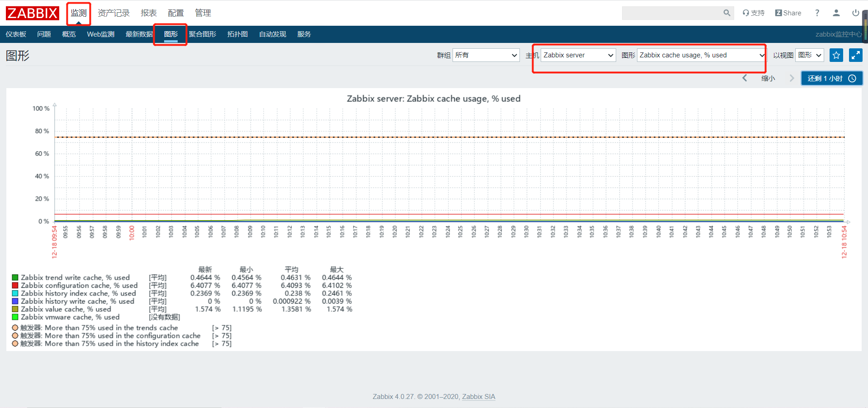This screenshot has width=868, height=408.
Task: Click the red configuration cache swatch
Action: 15,286
